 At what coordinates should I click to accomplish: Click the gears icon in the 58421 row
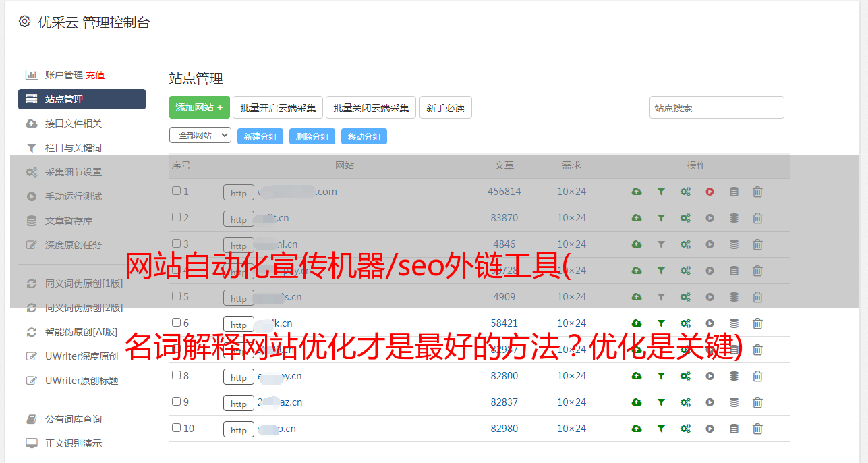(x=685, y=323)
